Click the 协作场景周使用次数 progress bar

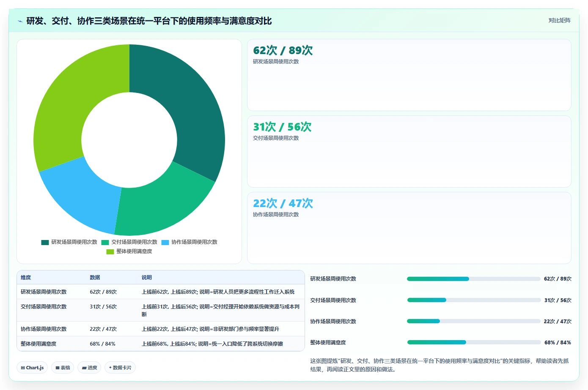pyautogui.click(x=474, y=321)
